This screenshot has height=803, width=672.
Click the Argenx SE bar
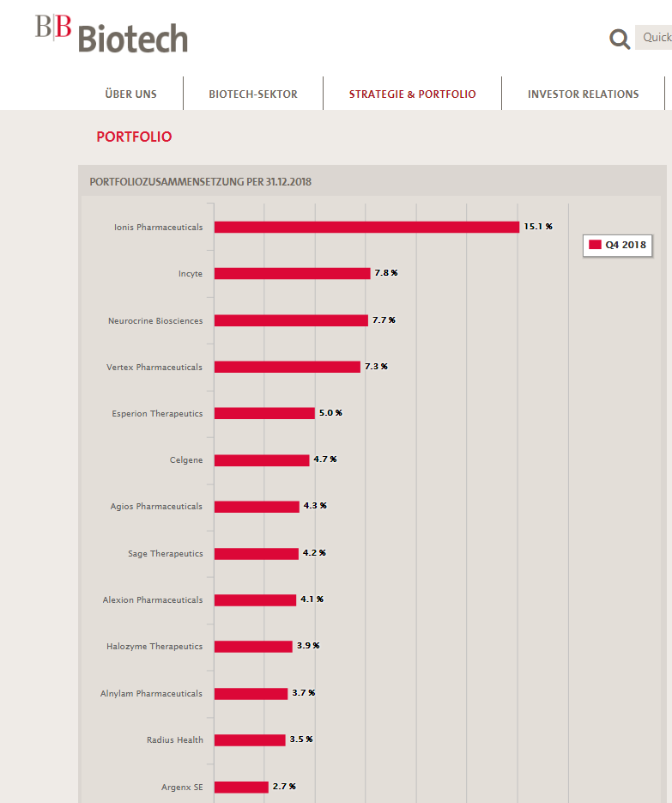pos(241,788)
